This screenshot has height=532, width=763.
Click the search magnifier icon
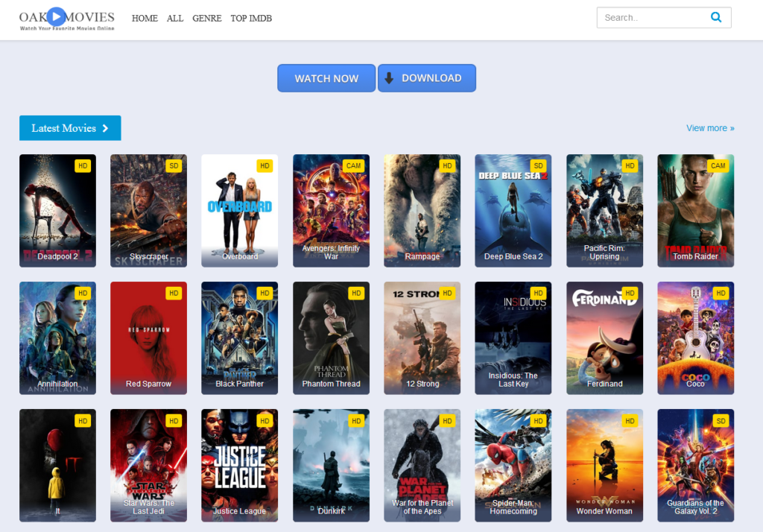pyautogui.click(x=716, y=17)
